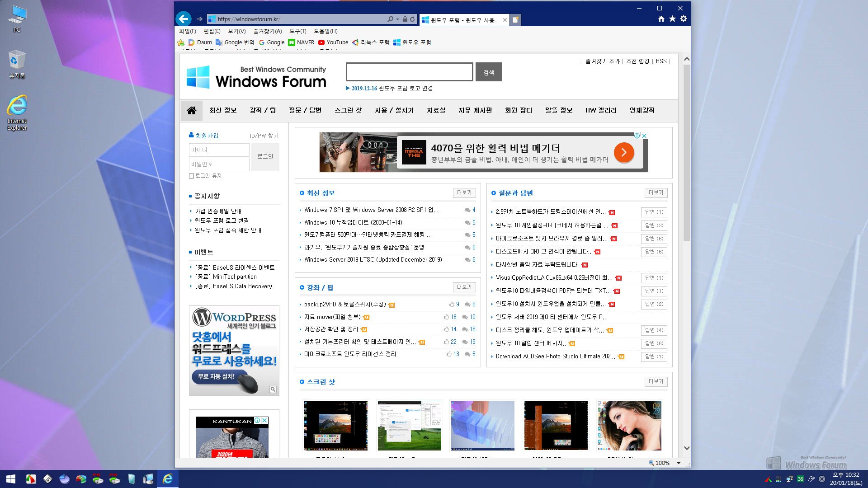Toggle the 로그인 유지 checkbox

click(192, 176)
